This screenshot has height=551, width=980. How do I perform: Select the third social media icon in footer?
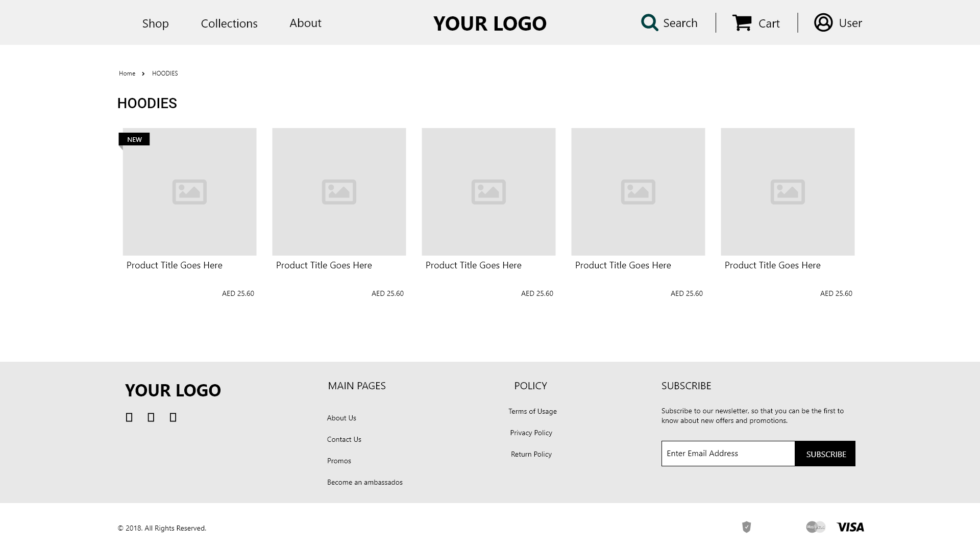pyautogui.click(x=173, y=417)
